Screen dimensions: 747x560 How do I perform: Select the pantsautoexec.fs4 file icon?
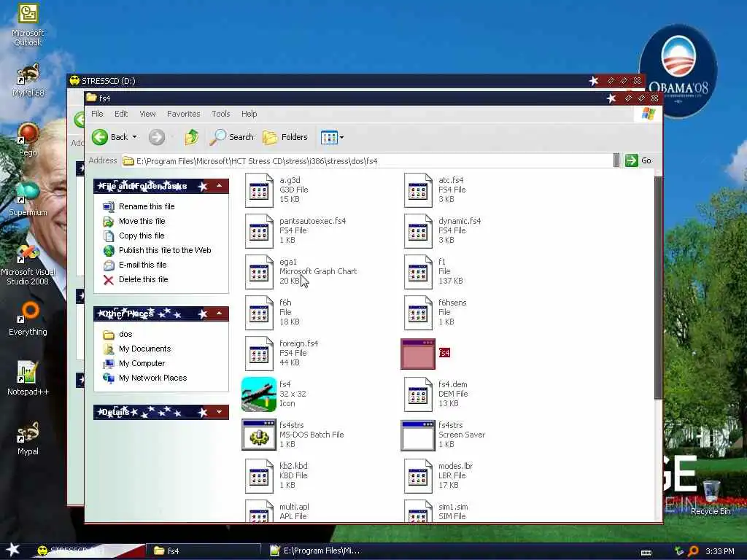[259, 231]
